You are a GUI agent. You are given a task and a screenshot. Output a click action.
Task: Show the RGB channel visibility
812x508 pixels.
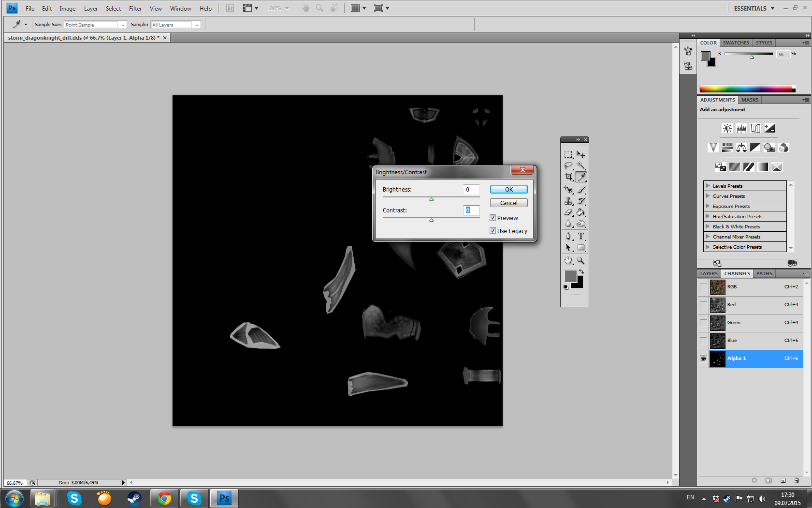(x=703, y=287)
